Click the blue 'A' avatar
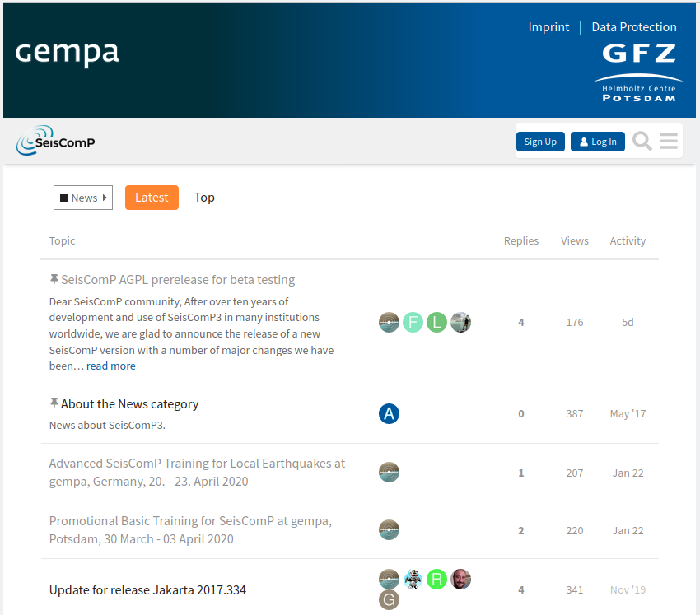 click(x=389, y=413)
